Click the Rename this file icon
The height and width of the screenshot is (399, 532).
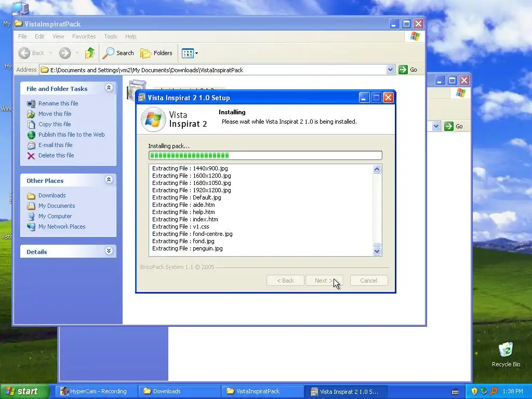tap(31, 103)
